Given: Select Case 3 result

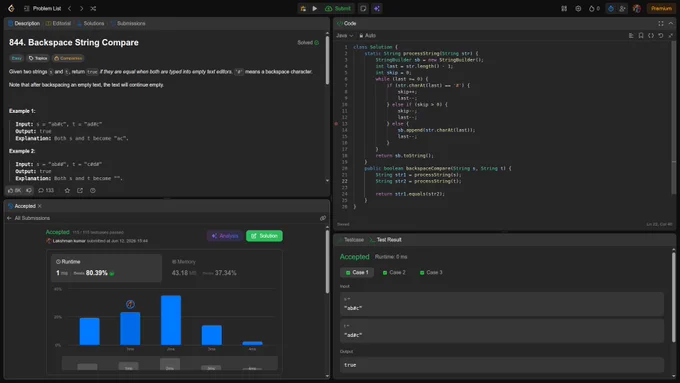Looking at the screenshot, I should [x=431, y=272].
